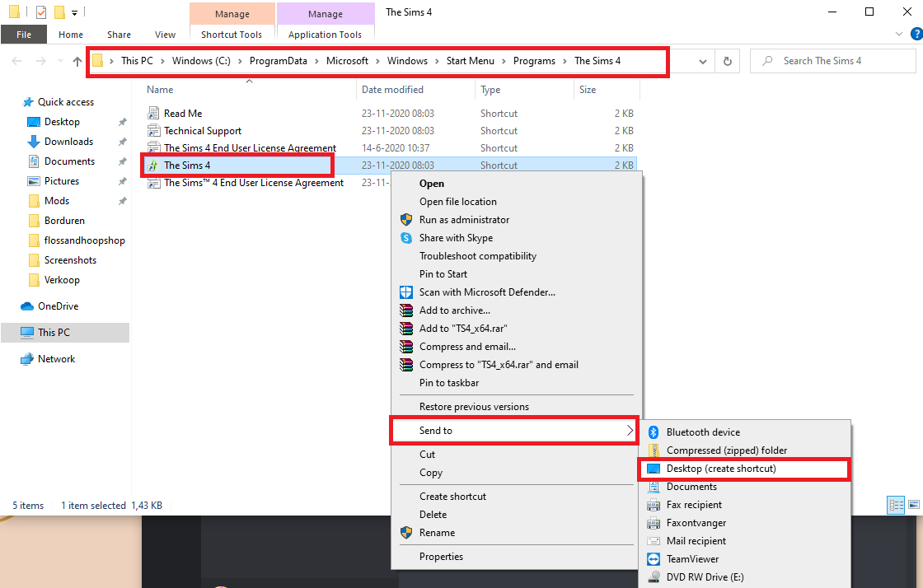923x588 pixels.
Task: Expand the ribbon chevron near help icon
Action: [x=899, y=34]
